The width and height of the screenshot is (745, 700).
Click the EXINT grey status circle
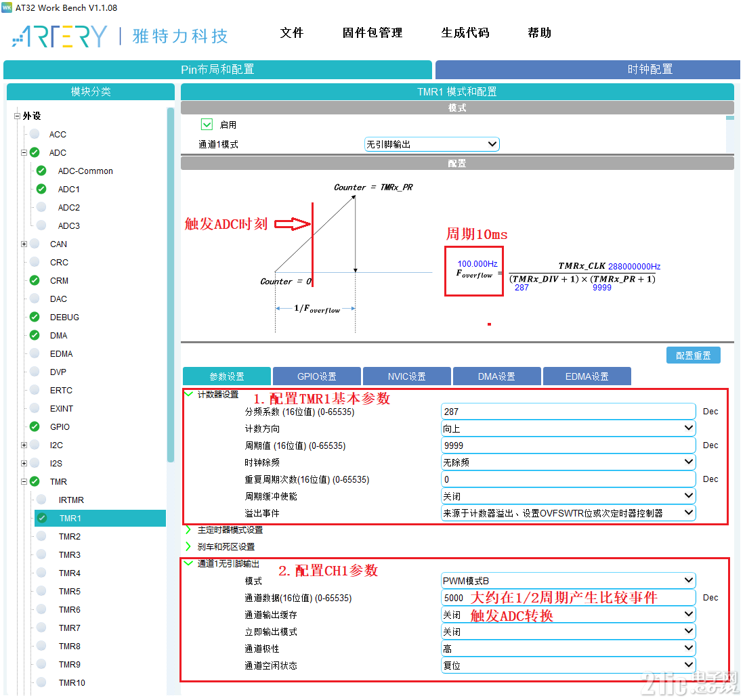point(35,408)
